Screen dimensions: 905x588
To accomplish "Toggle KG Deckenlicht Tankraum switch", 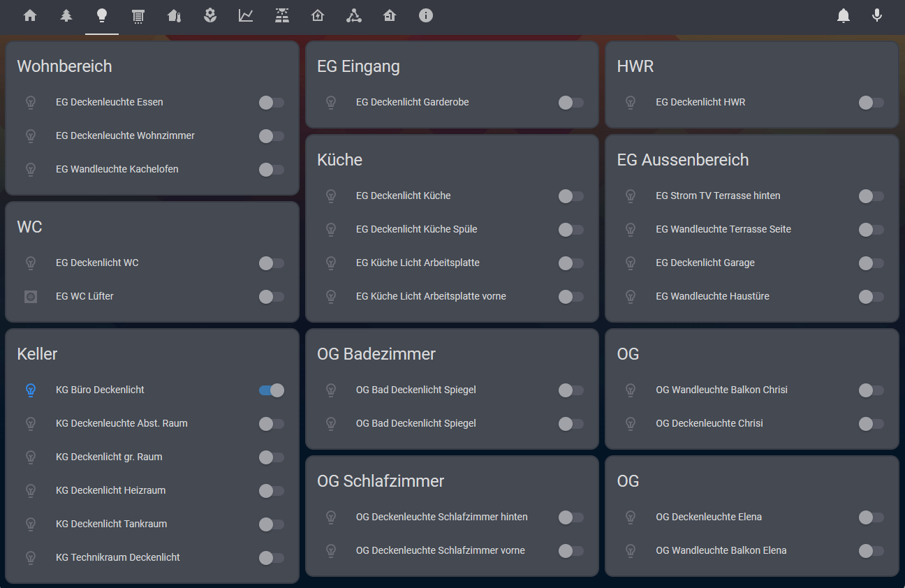I will 272,524.
